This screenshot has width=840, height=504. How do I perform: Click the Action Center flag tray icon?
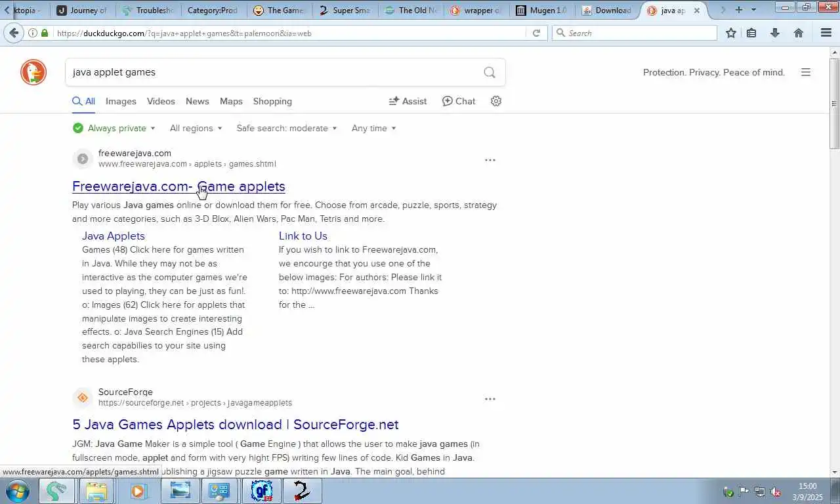tap(744, 492)
